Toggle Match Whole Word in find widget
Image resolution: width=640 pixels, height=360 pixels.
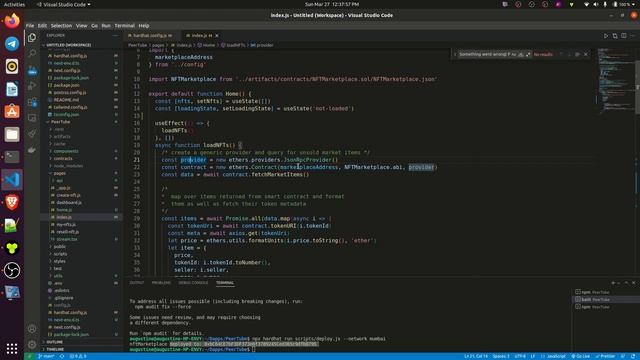point(521,54)
